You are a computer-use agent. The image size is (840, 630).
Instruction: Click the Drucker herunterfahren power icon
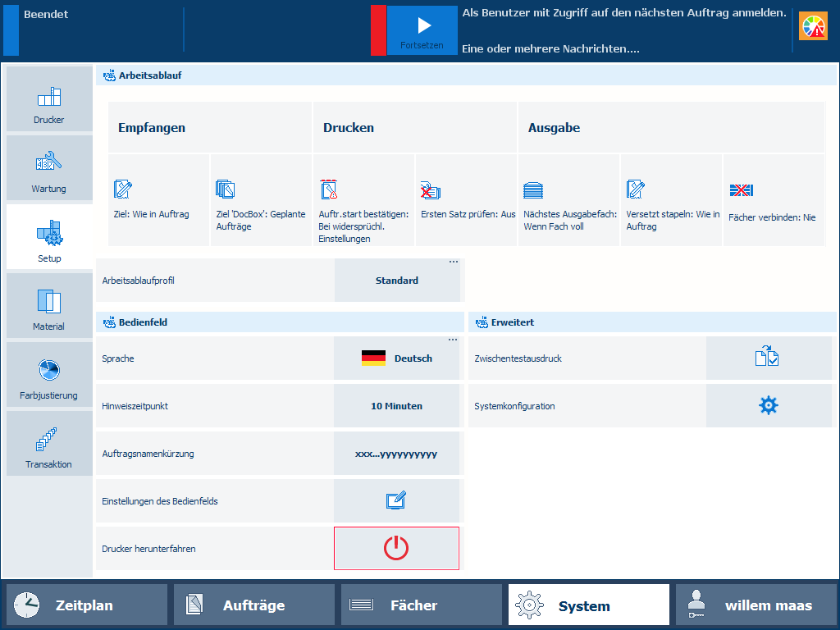396,549
